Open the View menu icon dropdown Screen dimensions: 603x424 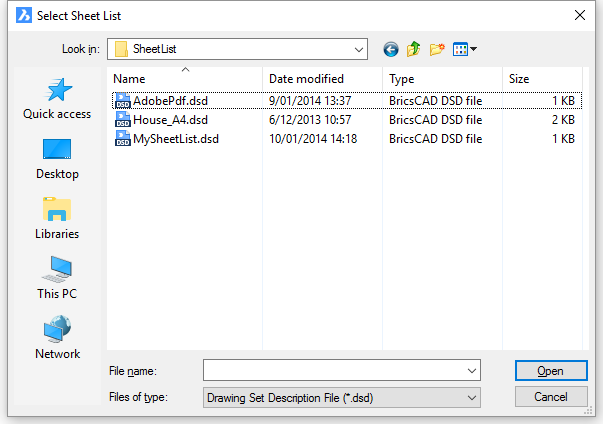[465, 49]
